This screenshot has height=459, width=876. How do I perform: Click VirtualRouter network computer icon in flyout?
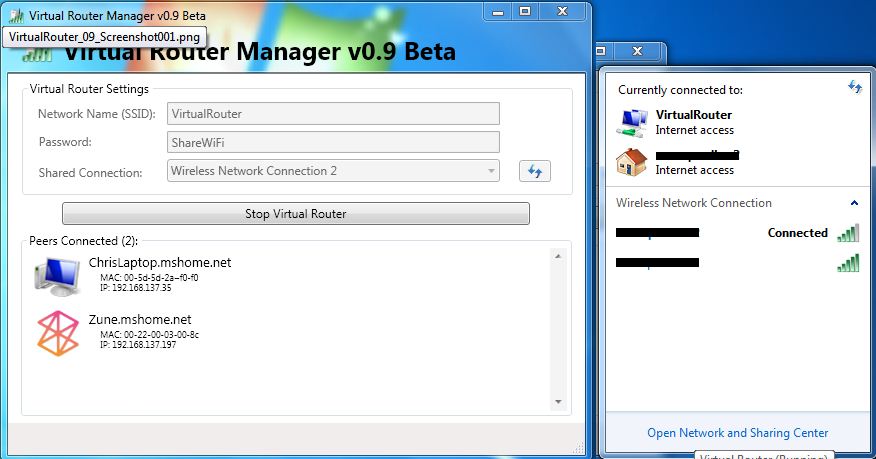click(x=632, y=123)
